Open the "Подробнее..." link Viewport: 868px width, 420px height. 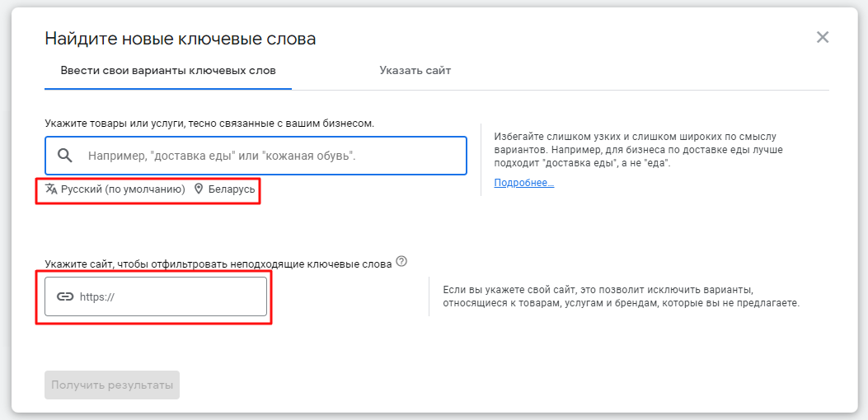[523, 183]
